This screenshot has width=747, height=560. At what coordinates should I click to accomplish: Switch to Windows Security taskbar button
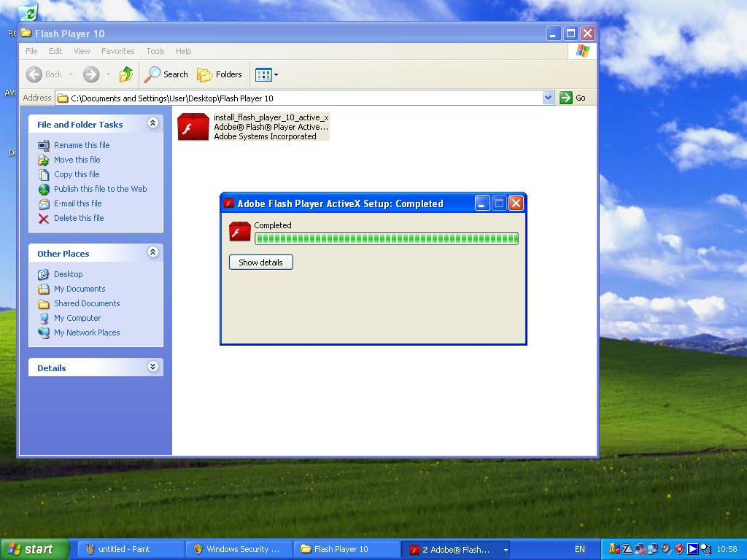tap(237, 550)
